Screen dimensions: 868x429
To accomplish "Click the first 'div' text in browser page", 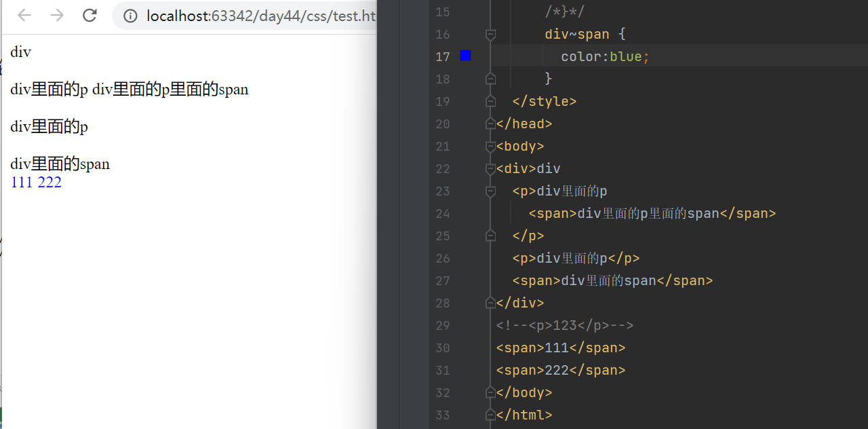I will click(20, 52).
